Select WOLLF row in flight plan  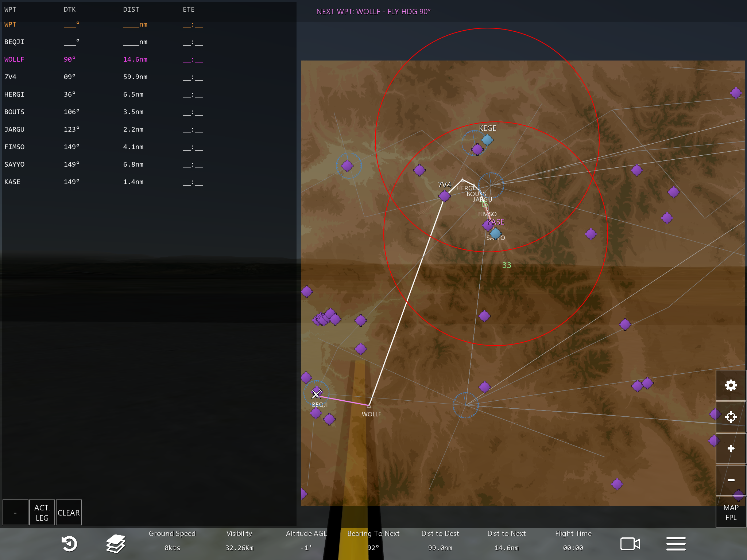(x=15, y=59)
